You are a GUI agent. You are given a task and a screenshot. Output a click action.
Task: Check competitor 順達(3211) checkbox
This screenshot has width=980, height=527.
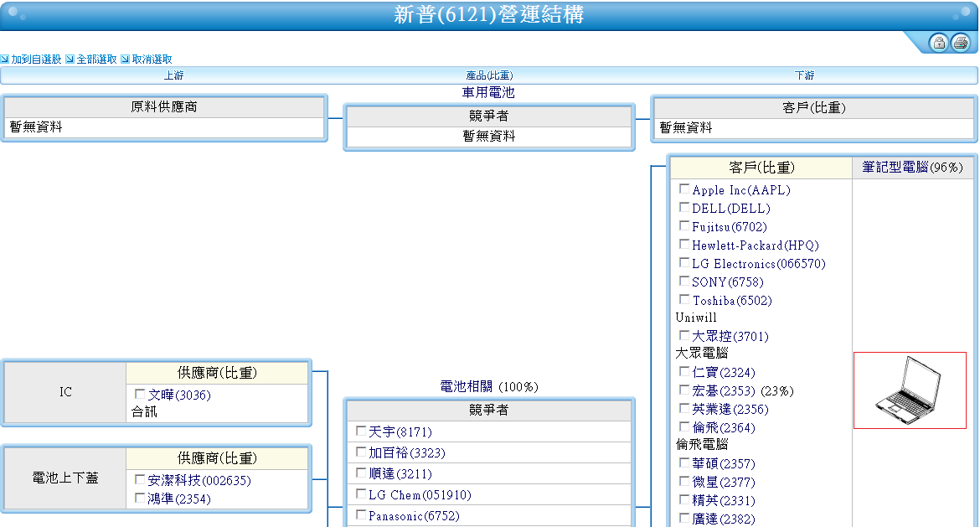[361, 473]
